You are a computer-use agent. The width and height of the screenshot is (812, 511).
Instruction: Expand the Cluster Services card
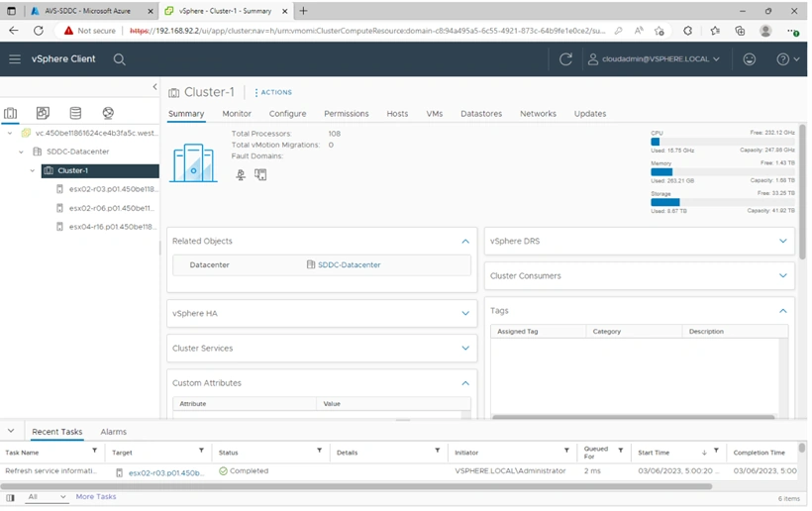tap(465, 348)
